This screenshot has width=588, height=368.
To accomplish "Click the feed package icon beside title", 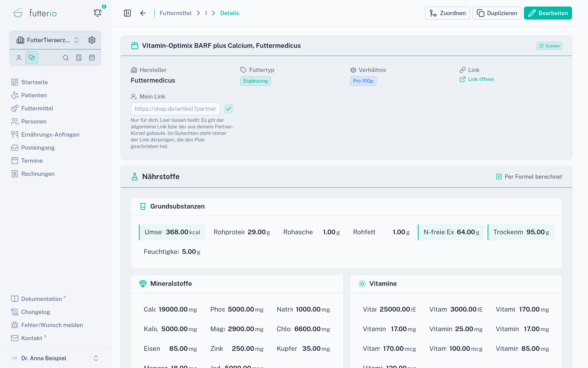I will click(135, 46).
